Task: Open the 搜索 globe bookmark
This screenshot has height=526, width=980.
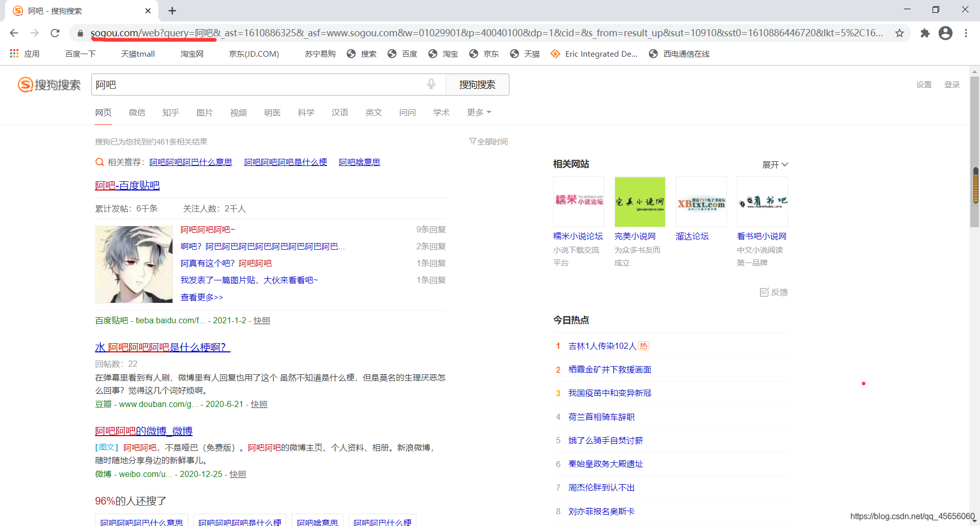Action: point(361,54)
